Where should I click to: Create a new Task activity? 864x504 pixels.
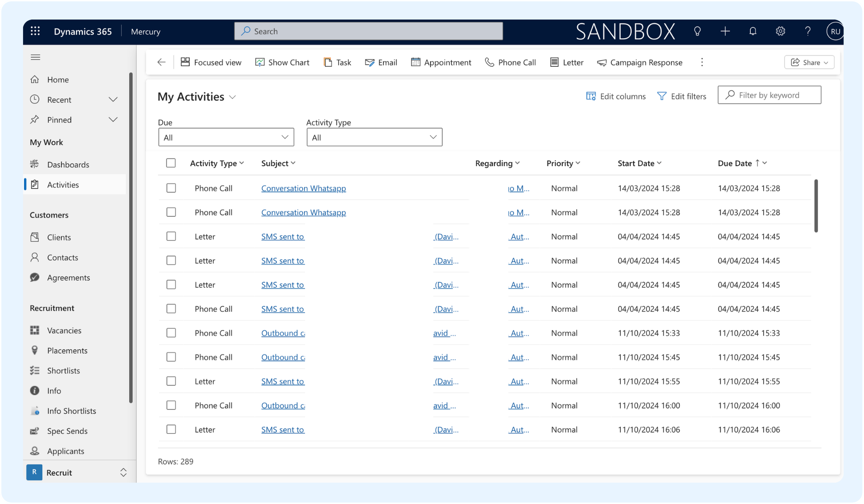337,62
